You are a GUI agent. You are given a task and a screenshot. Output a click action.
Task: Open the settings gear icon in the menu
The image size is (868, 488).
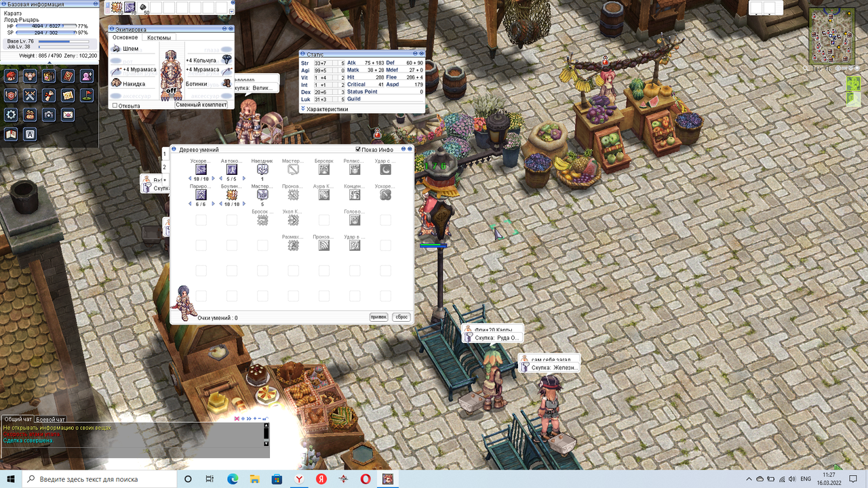(x=11, y=115)
